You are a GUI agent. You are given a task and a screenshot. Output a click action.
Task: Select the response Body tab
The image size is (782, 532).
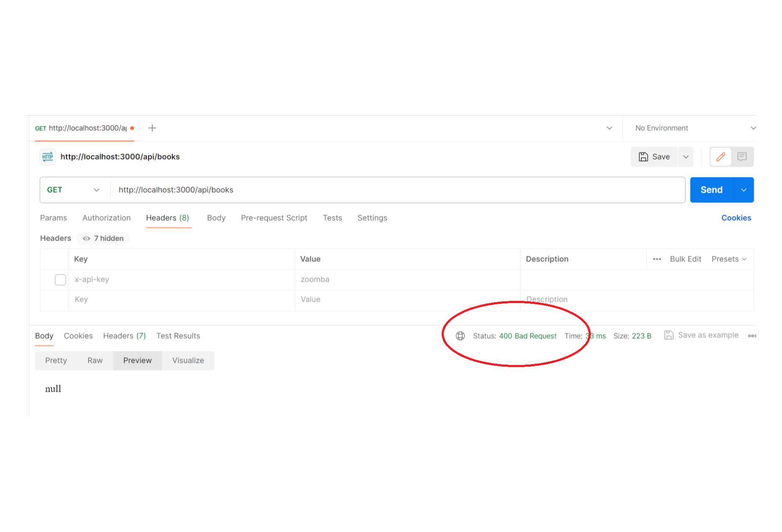point(44,336)
